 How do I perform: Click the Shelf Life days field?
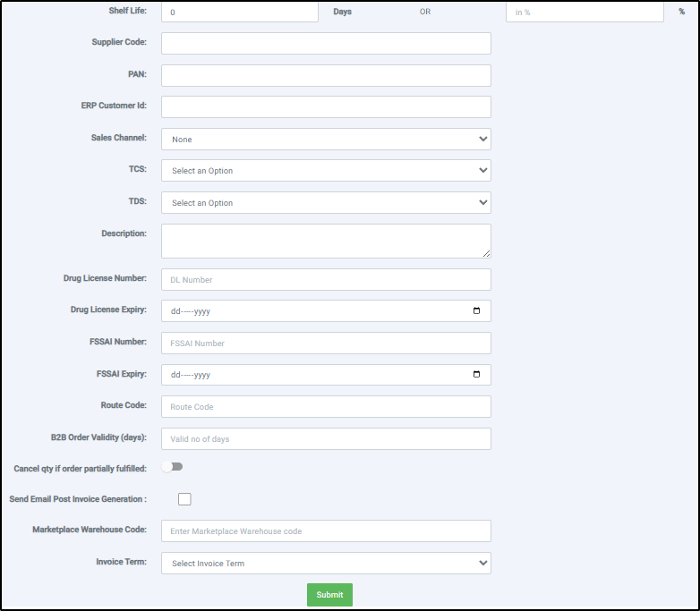pyautogui.click(x=239, y=12)
